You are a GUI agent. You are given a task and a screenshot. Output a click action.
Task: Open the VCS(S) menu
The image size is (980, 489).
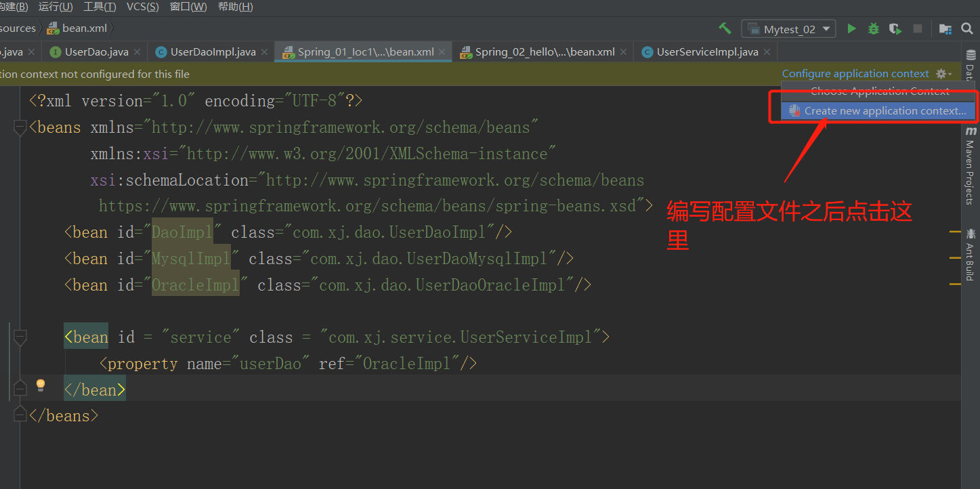(142, 7)
